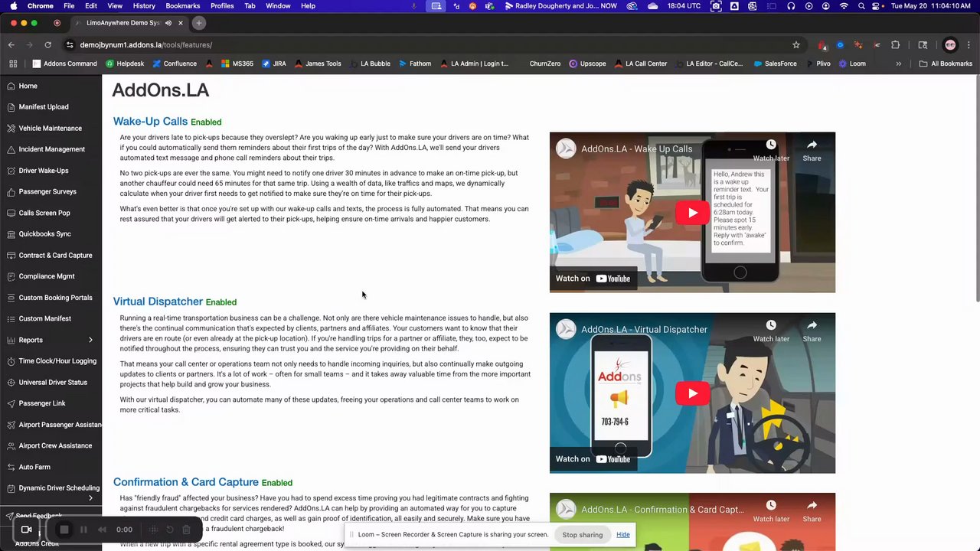The height and width of the screenshot is (551, 980).
Task: Click Watch later on Virtual Dispatcher video
Action: [771, 331]
